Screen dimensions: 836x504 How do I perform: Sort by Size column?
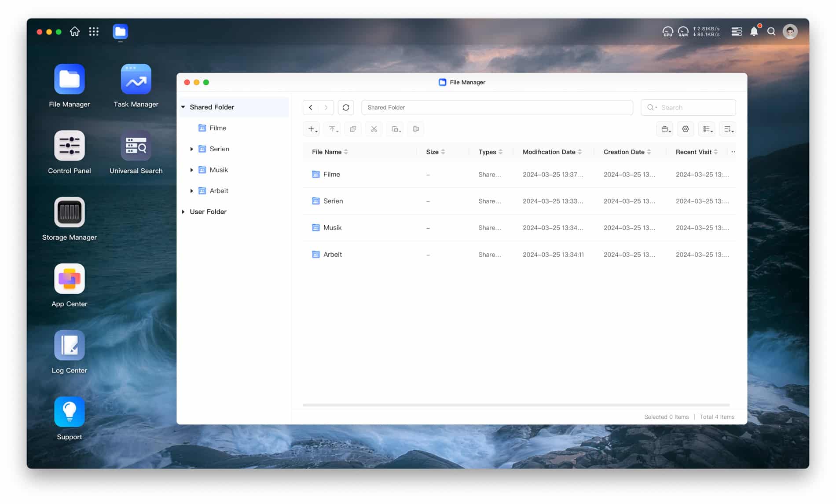click(436, 152)
